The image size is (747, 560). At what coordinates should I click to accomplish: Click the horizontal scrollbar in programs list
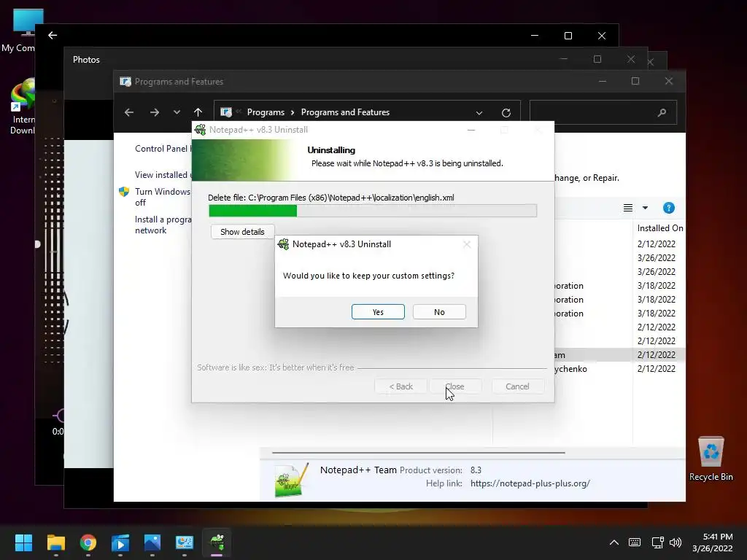[418, 452]
